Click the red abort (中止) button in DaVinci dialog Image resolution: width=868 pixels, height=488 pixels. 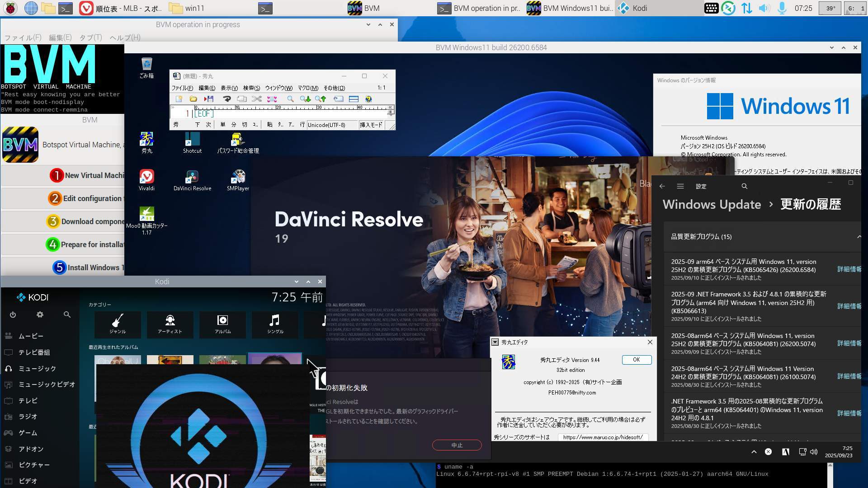coord(457,445)
